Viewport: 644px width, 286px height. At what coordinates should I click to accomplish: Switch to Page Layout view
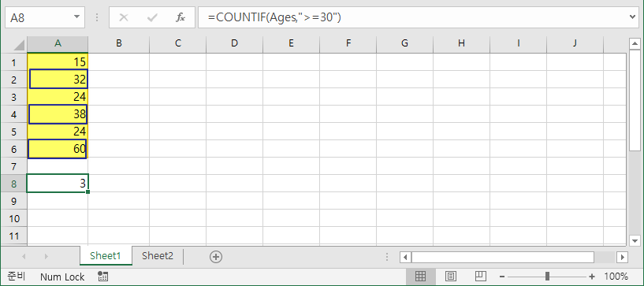click(451, 277)
